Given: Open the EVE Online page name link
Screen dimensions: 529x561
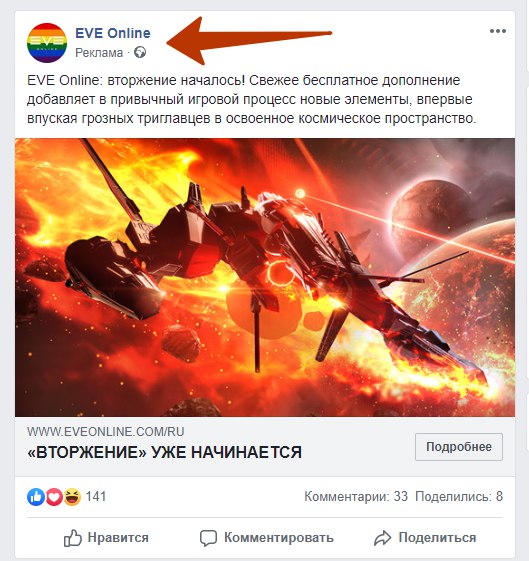Looking at the screenshot, I should [113, 33].
